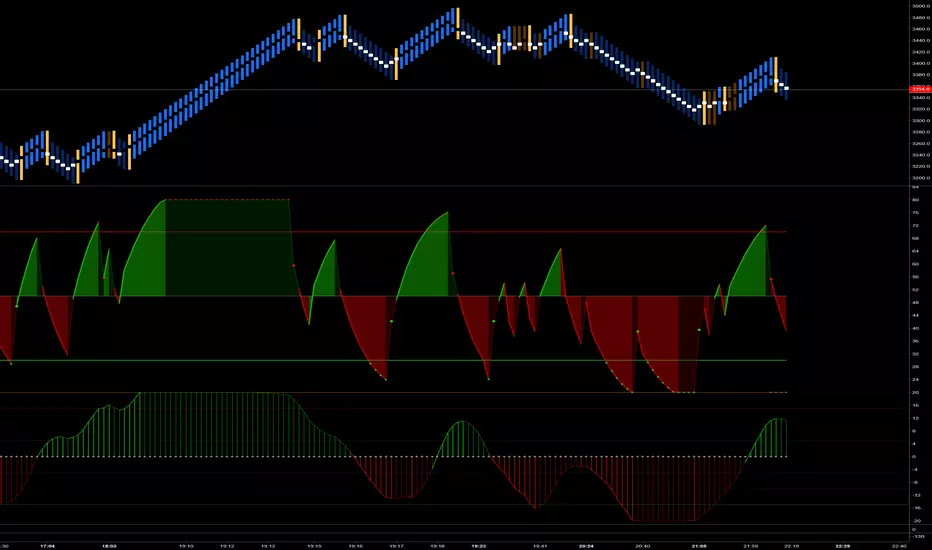Screen dimensions: 932x550
Task: Click the 3300.0 price axis label
Action: [921, 121]
